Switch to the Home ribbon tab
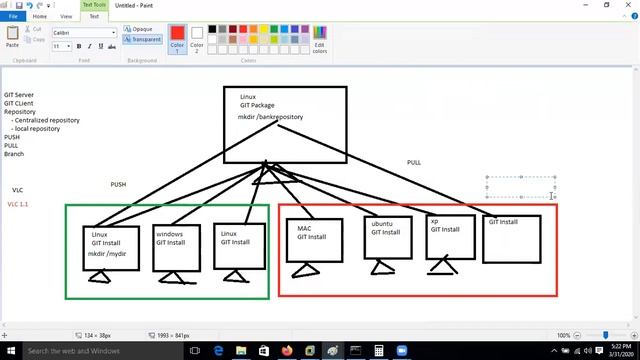 click(40, 16)
